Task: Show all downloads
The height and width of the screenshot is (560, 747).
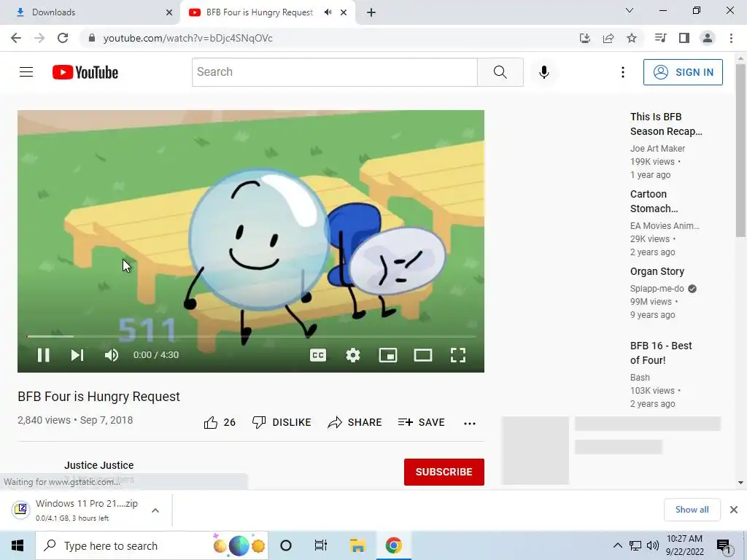Action: tap(692, 510)
